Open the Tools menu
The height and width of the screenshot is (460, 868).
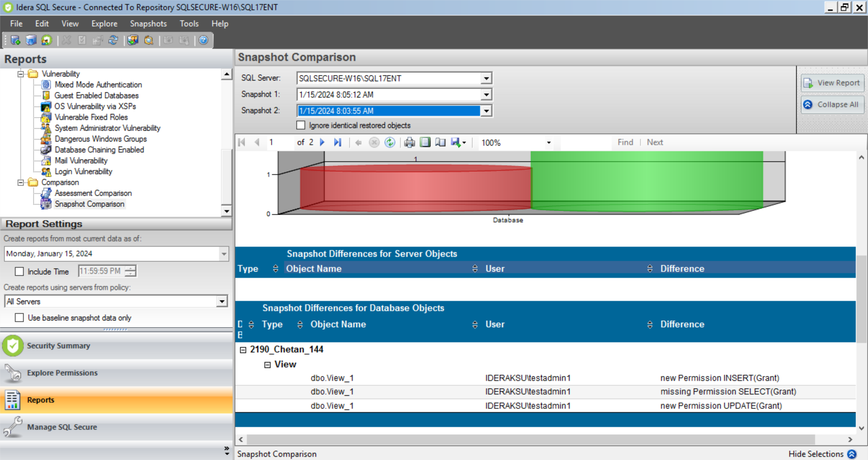[x=189, y=23]
